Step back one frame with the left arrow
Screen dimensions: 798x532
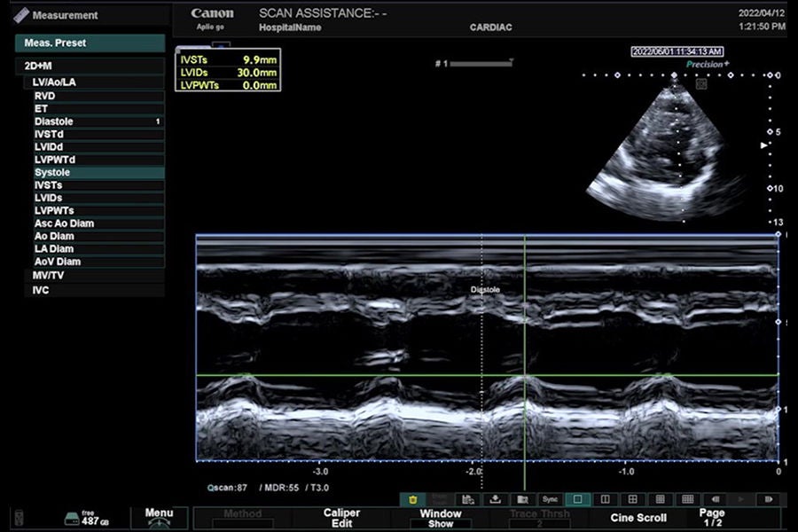pos(715,499)
